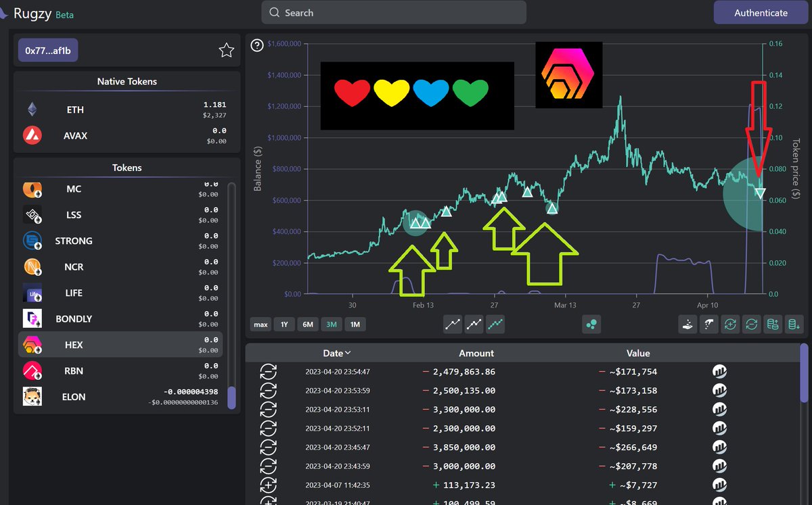Click the value ~$266,649

633,448
